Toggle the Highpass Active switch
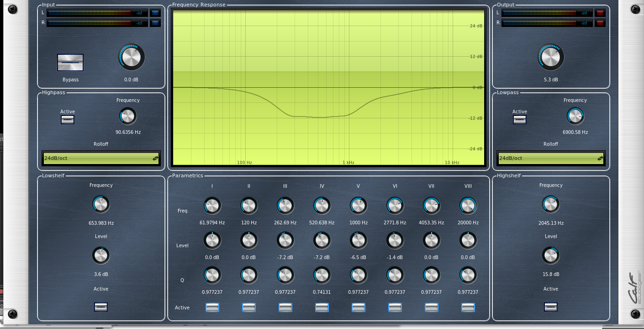This screenshot has width=644, height=329. point(68,120)
